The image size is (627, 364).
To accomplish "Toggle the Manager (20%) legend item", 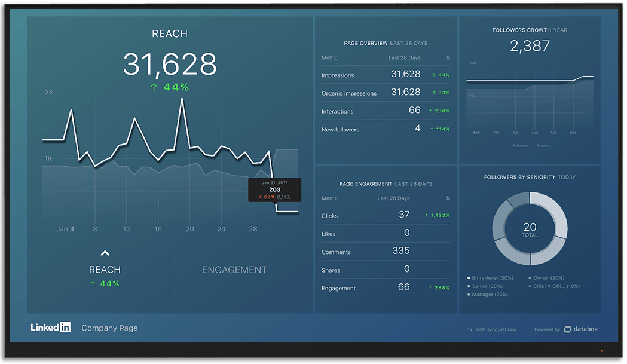I will tap(490, 295).
